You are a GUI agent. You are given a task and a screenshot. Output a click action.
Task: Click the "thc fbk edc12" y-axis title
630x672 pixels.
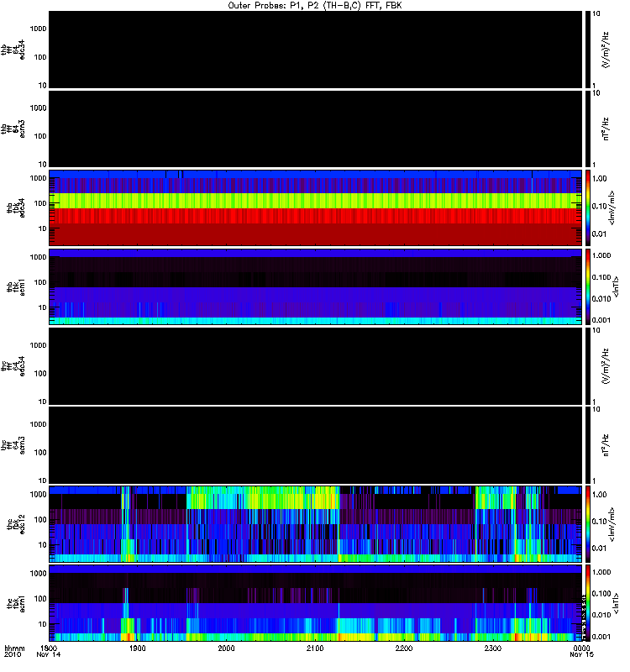coord(16,524)
